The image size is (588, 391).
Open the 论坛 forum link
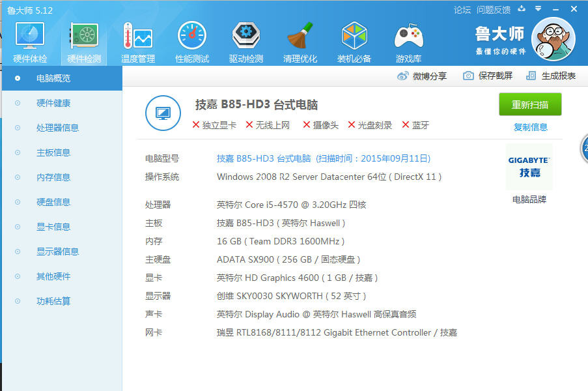click(x=462, y=10)
